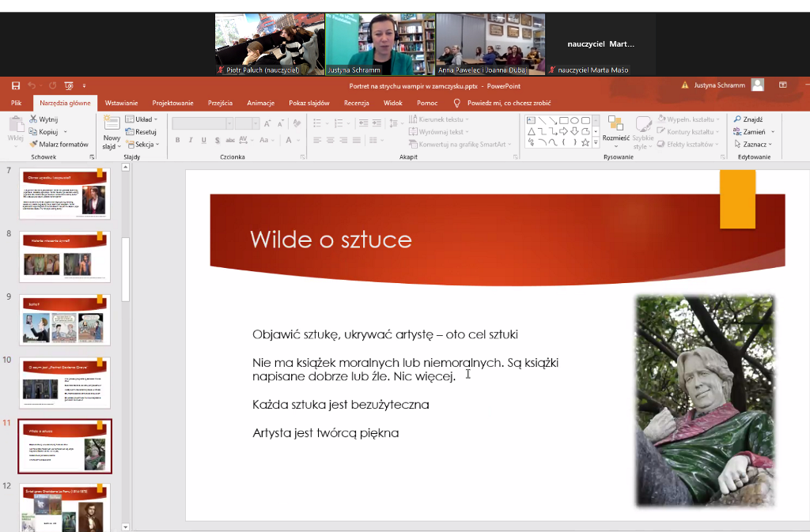Click the Save icon in quick access toolbar
The width and height of the screenshot is (810, 532).
(x=15, y=86)
